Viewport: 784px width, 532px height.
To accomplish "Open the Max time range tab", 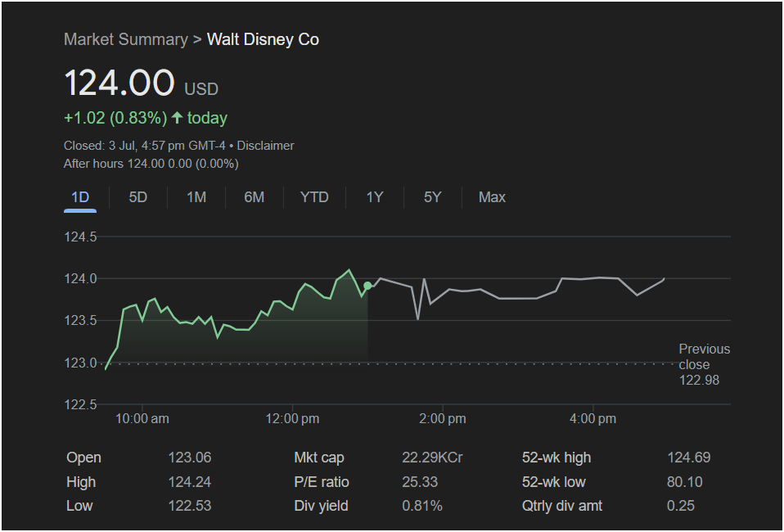I will (492, 197).
